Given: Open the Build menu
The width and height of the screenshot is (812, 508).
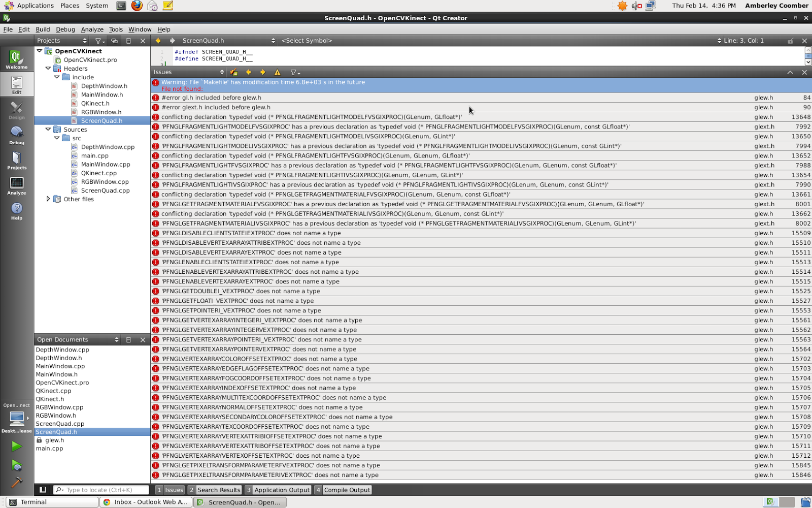Looking at the screenshot, I should click(x=43, y=29).
